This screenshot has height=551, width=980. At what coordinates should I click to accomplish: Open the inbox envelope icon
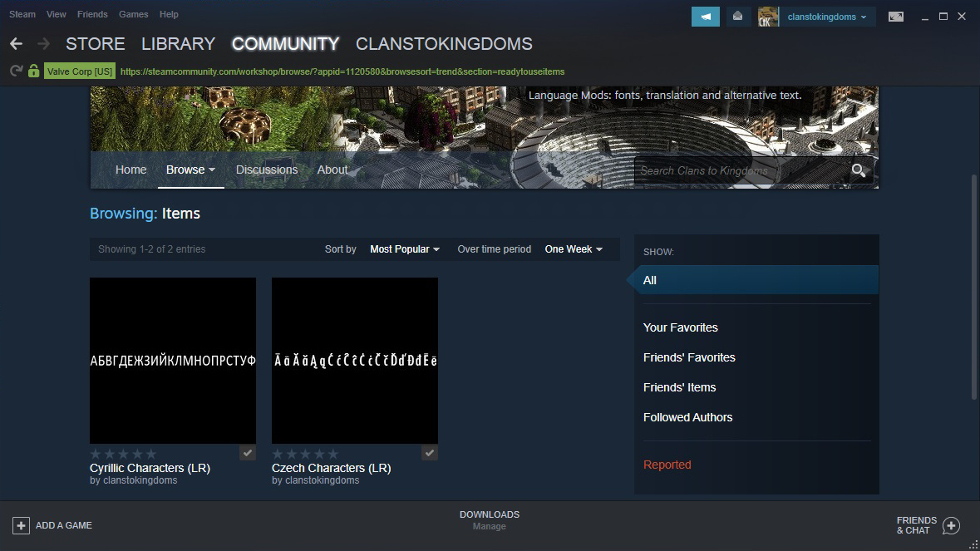tap(737, 17)
